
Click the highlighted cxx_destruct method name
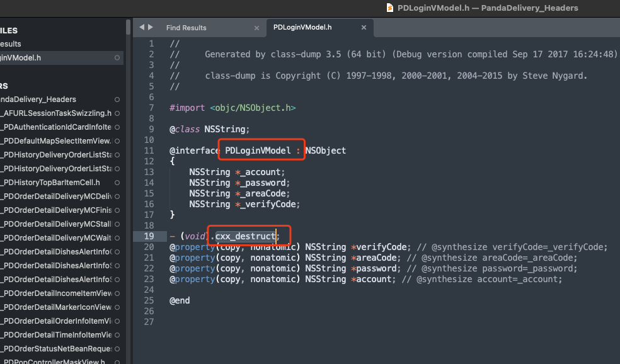[x=246, y=236]
